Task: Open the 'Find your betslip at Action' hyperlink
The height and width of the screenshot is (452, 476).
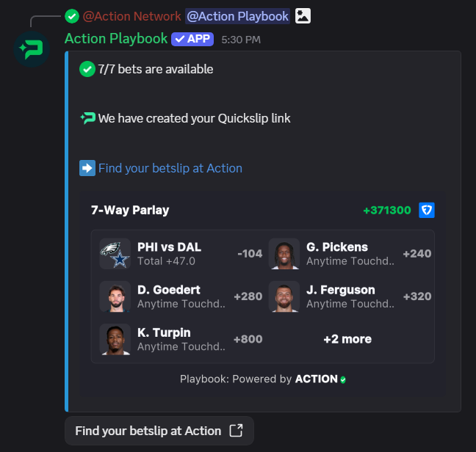Action: [170, 168]
